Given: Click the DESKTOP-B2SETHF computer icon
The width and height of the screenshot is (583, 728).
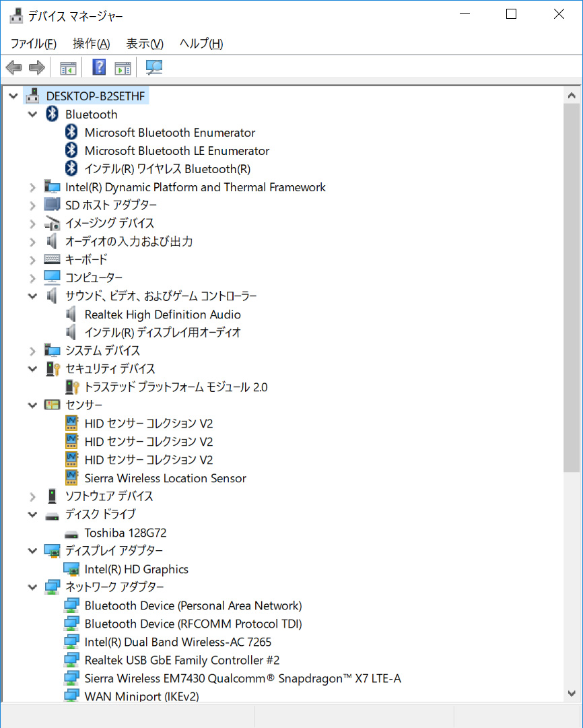Looking at the screenshot, I should [x=32, y=95].
